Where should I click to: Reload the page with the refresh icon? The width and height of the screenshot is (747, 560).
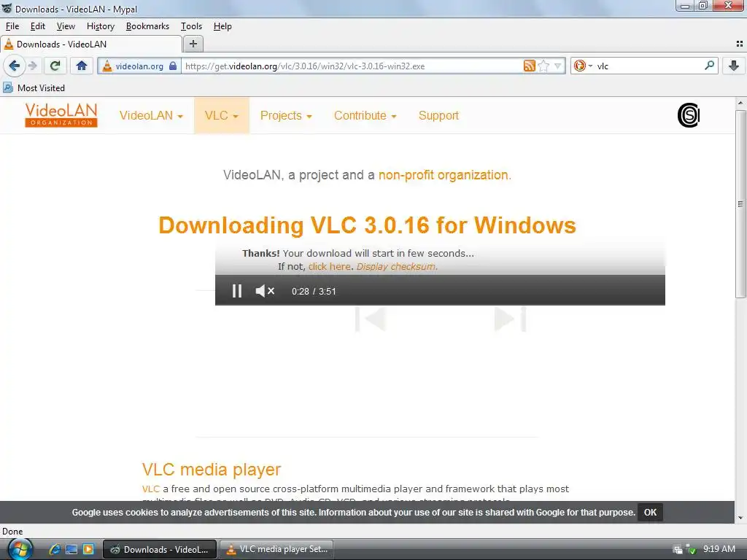(55, 66)
